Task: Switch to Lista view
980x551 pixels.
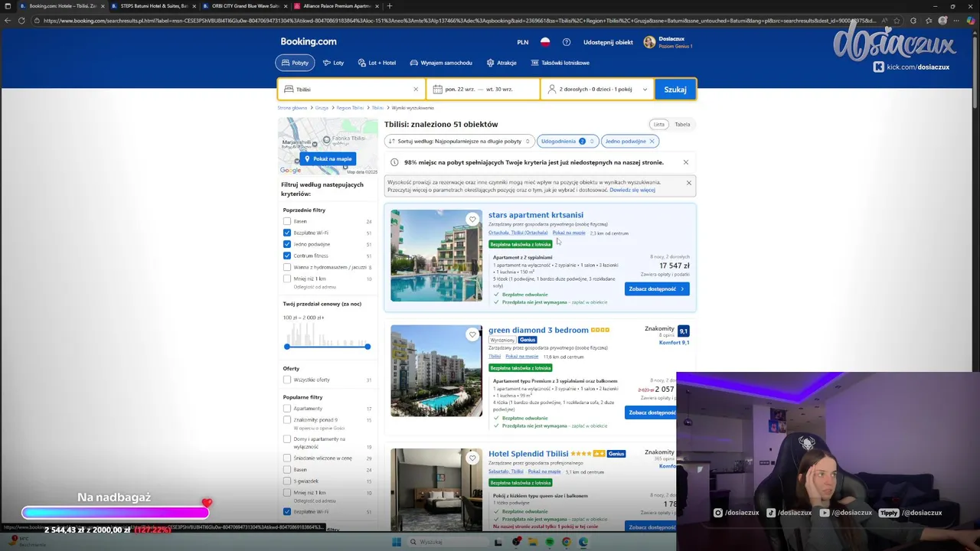Action: [659, 124]
